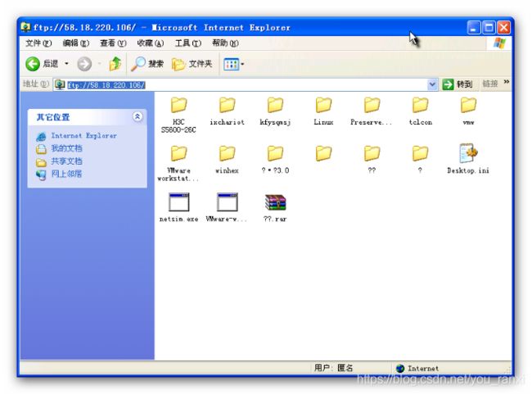Viewport: 532px width, 394px height.
Task: Toggle the Folders (文件夹) pane button
Action: click(192, 64)
